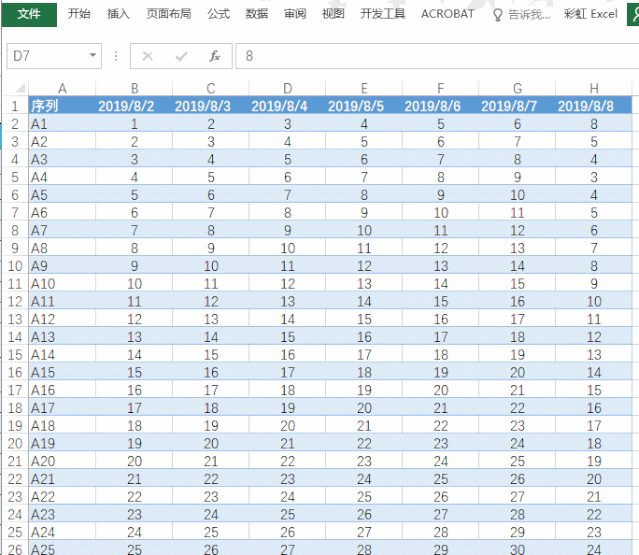Open the 数据 ribbon tab

(257, 14)
